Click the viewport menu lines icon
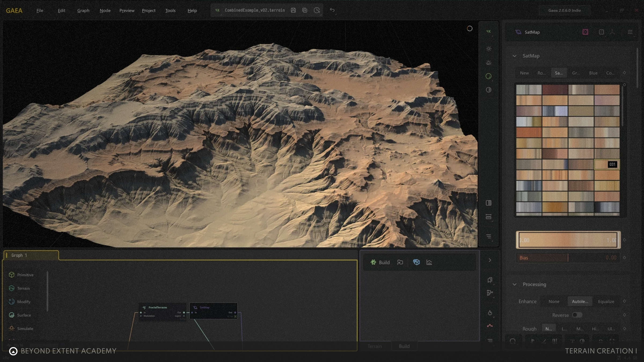 pyautogui.click(x=489, y=236)
